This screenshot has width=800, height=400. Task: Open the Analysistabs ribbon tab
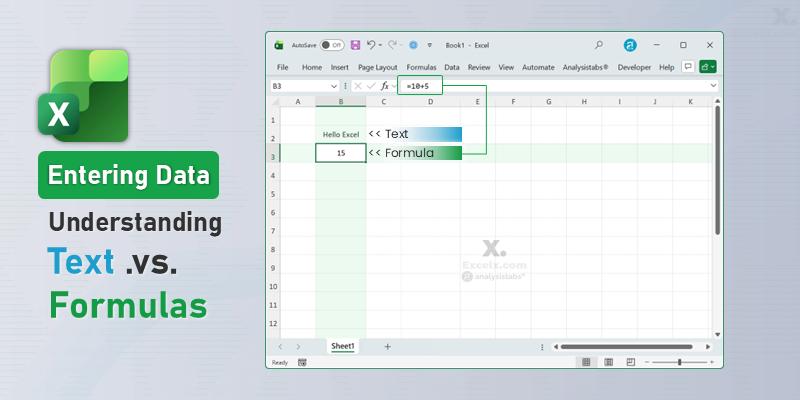pos(586,67)
